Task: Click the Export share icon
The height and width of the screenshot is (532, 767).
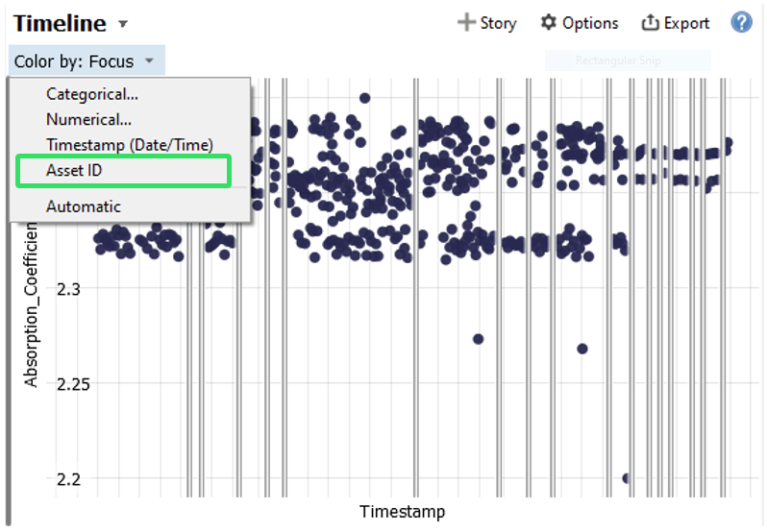Action: click(x=651, y=23)
